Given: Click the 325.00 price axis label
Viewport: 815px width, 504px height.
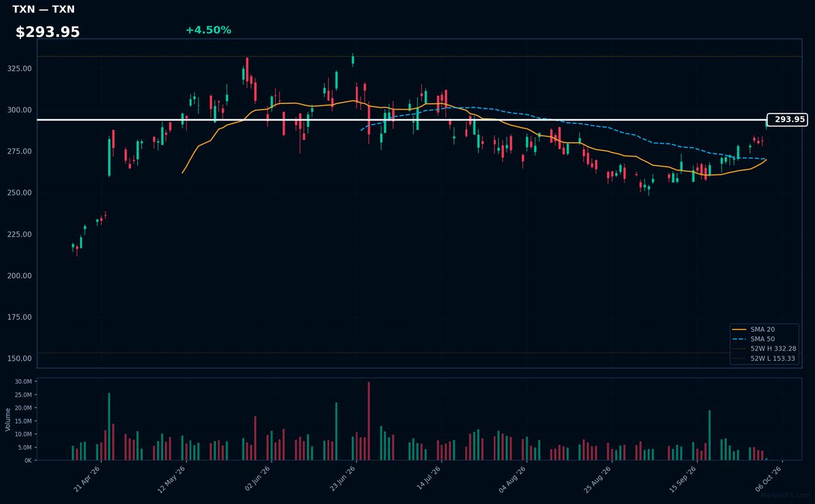Looking at the screenshot, I should pos(20,69).
